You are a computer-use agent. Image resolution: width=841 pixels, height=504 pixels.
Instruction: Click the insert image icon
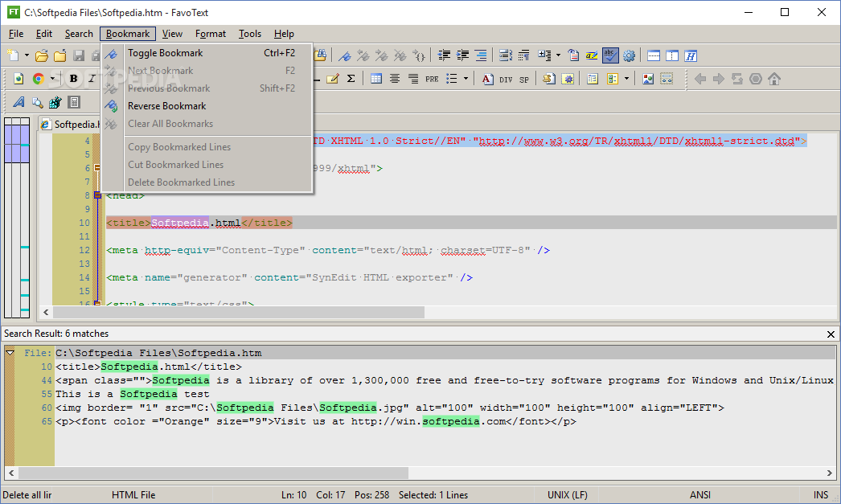click(648, 79)
